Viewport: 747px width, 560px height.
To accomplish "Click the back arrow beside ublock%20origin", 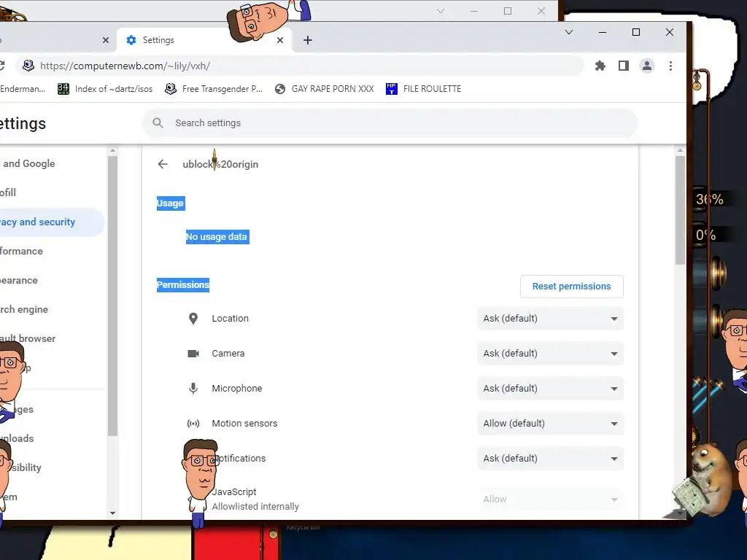I will click(x=163, y=164).
